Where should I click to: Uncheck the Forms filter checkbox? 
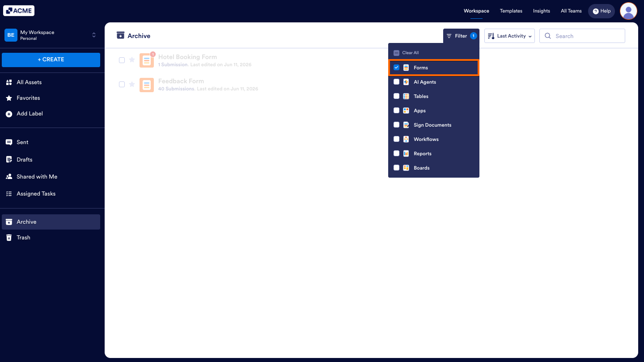pos(396,68)
